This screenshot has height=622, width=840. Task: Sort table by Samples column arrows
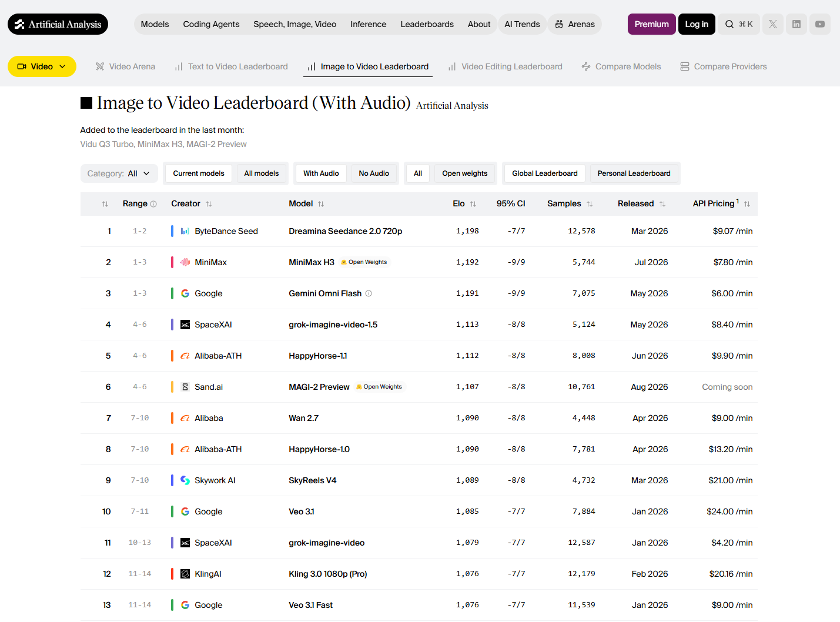pos(590,204)
